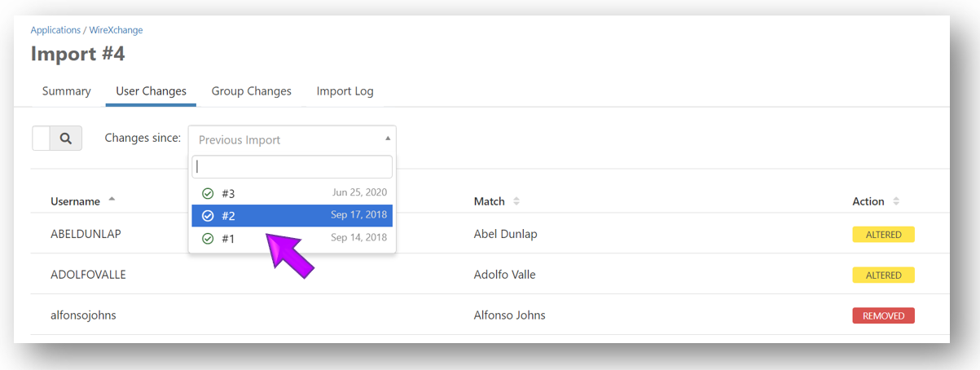Collapse the Changes since dropdown
980x370 pixels.
387,139
